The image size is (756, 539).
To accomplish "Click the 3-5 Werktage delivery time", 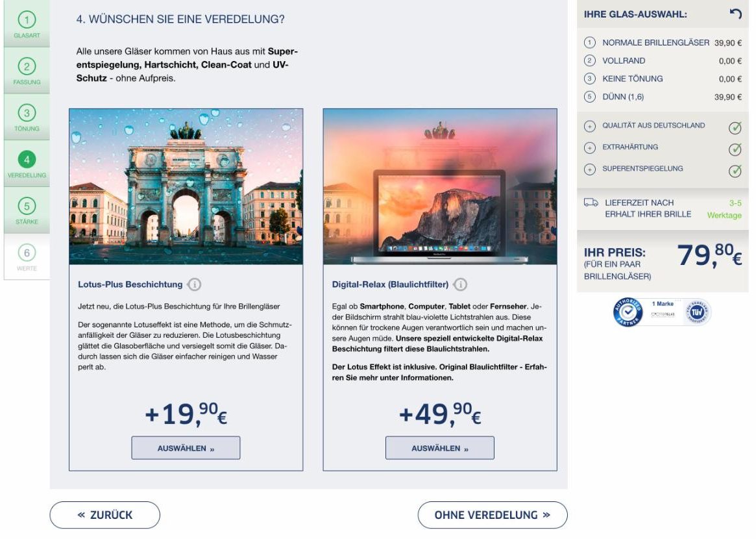I will (724, 209).
